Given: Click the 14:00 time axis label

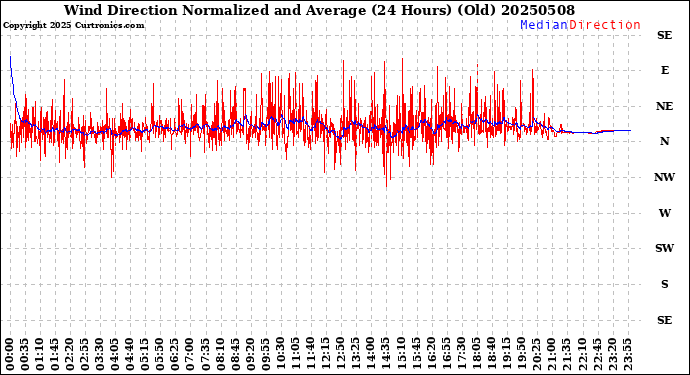Looking at the screenshot, I should point(371,354).
